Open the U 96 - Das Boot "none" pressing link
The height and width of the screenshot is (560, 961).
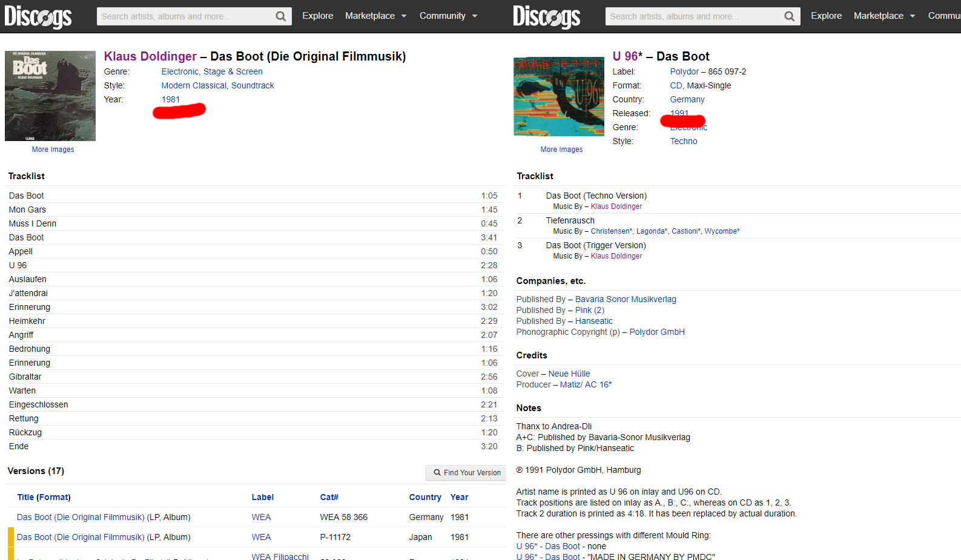click(x=548, y=546)
